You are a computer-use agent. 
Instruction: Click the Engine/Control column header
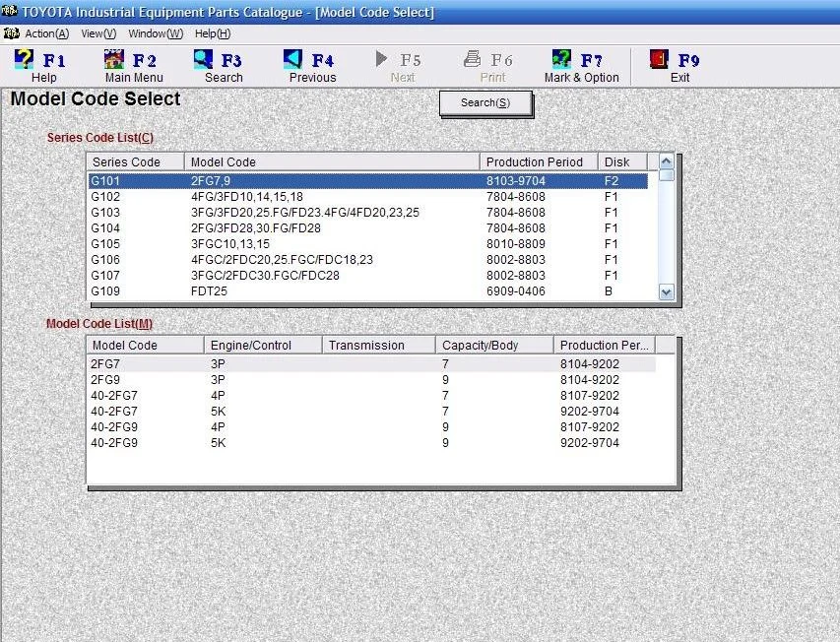[x=263, y=346]
